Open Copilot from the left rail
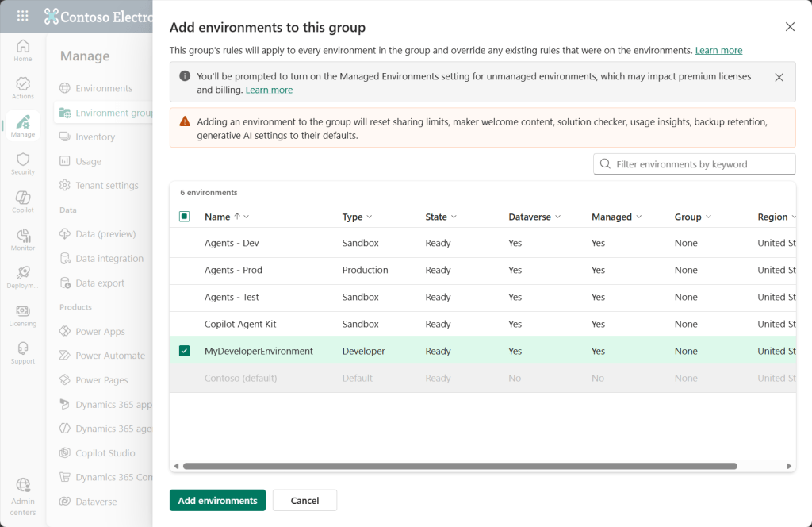Screen dimensions: 812x527 (23, 198)
